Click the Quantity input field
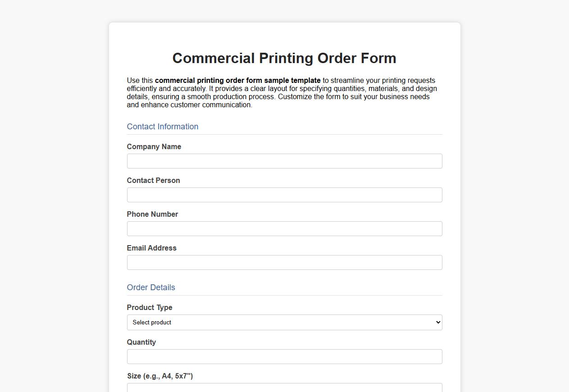 click(x=284, y=356)
